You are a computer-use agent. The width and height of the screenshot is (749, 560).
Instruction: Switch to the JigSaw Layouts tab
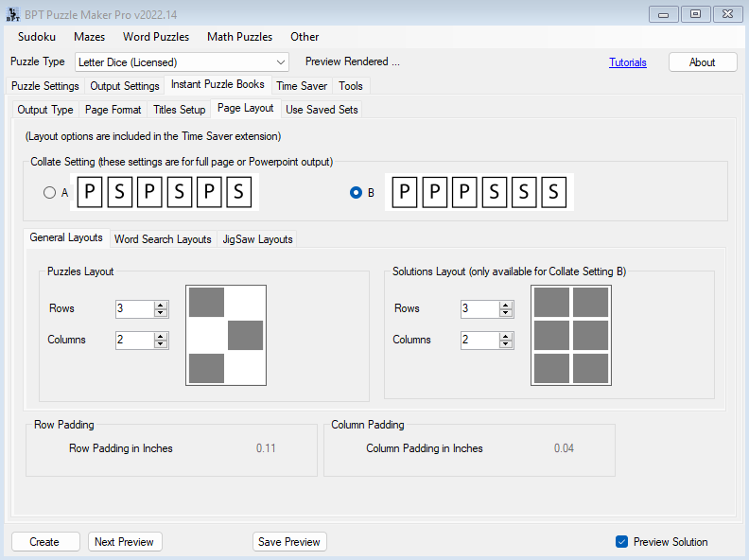[x=257, y=239]
